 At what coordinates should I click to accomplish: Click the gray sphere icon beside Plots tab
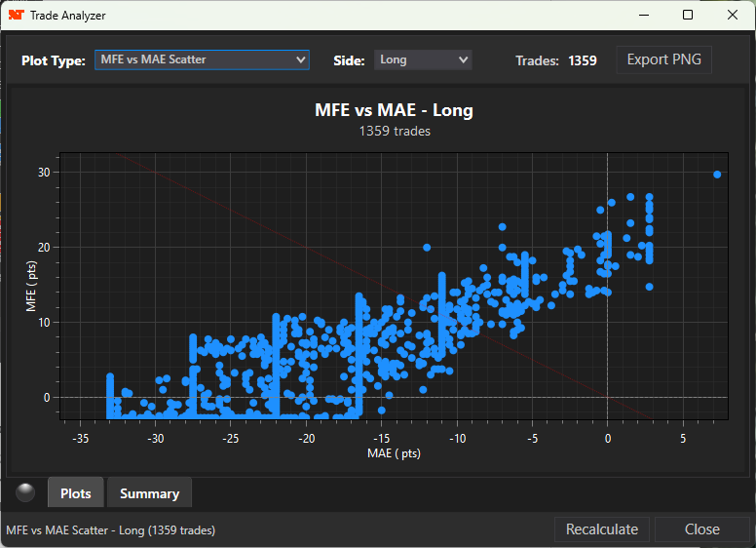[26, 492]
